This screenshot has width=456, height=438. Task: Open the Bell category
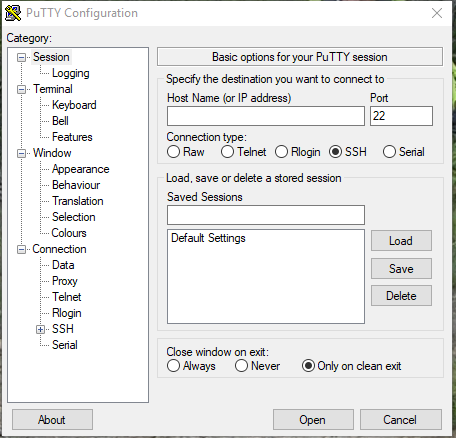pyautogui.click(x=60, y=121)
